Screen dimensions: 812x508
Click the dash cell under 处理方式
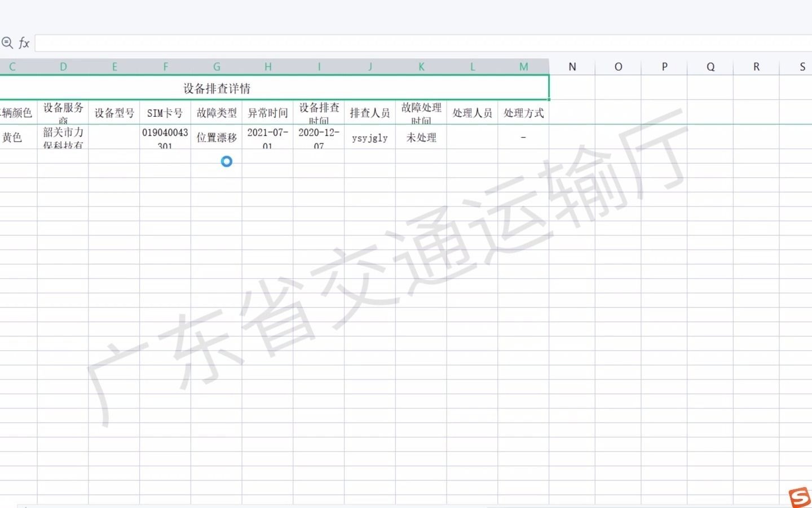524,137
